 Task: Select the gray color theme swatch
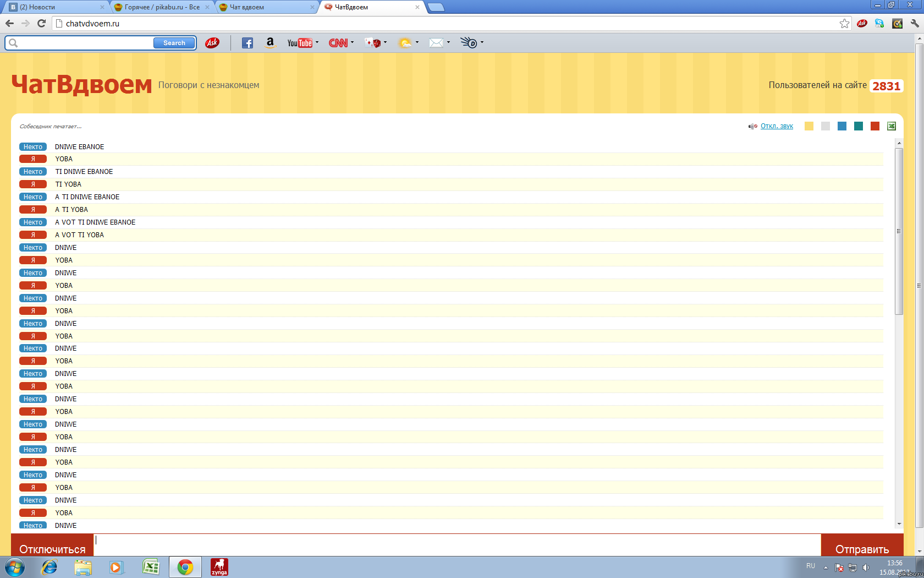826,126
